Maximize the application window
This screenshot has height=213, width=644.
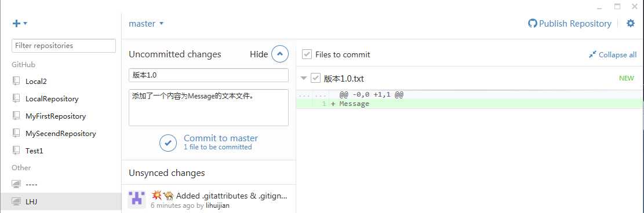tap(617, 6)
